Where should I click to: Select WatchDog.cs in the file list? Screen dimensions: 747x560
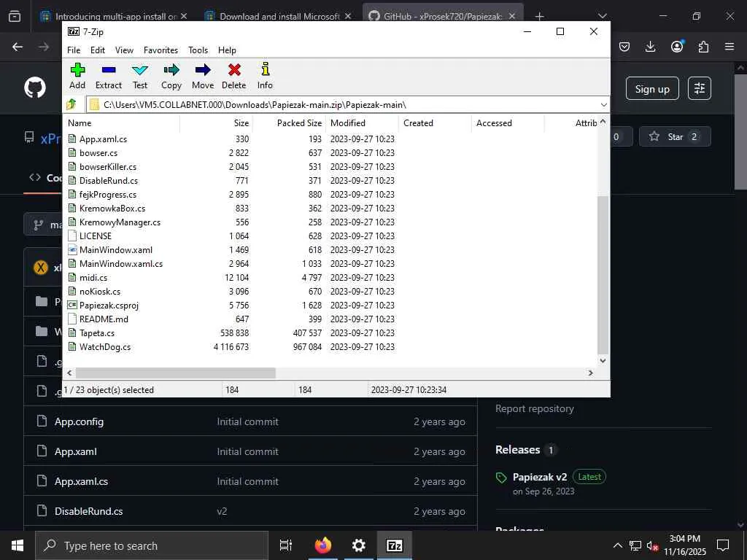[x=105, y=346]
